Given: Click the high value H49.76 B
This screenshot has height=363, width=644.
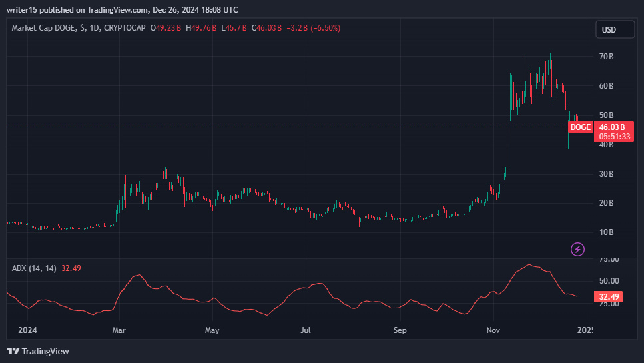Looking at the screenshot, I should tap(201, 28).
